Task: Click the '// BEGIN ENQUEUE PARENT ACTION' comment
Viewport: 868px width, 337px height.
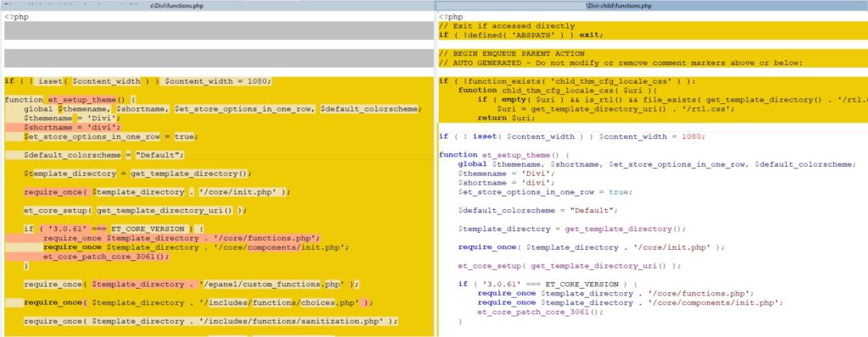Action: coord(511,53)
